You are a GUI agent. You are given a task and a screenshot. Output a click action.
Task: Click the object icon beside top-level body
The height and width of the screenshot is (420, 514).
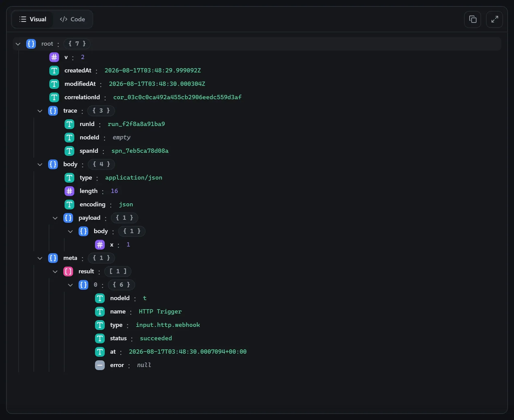(53, 164)
